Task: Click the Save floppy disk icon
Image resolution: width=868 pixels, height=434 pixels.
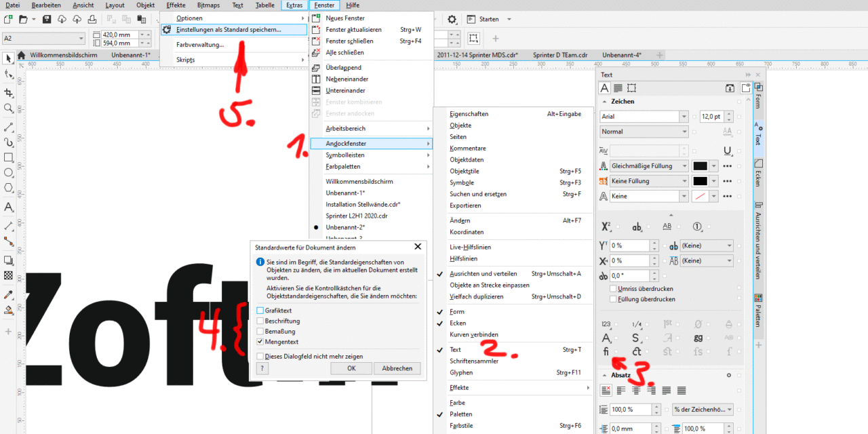Action: (x=45, y=19)
